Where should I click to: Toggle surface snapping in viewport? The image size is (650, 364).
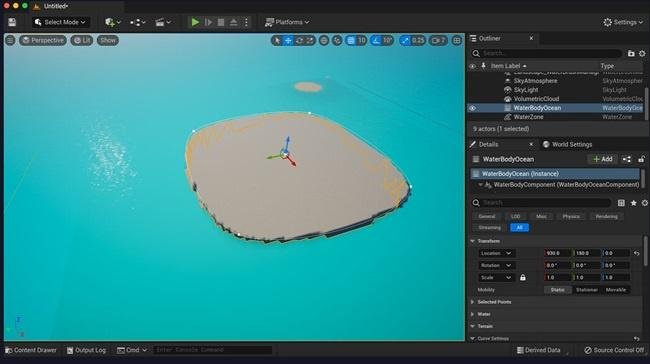tap(337, 40)
